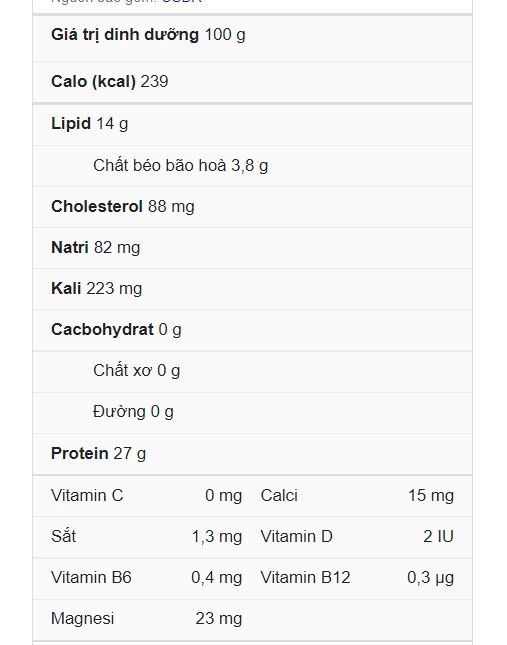The width and height of the screenshot is (507, 645).
Task: Select the Calo (kcal) 239 row
Action: [x=252, y=82]
